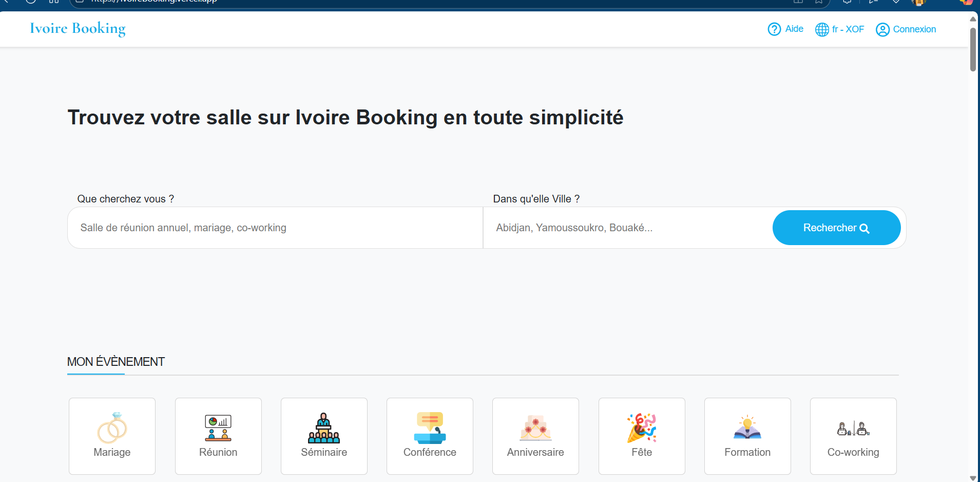Focus the city input field
Screen dimensions: 980x482
coord(627,228)
